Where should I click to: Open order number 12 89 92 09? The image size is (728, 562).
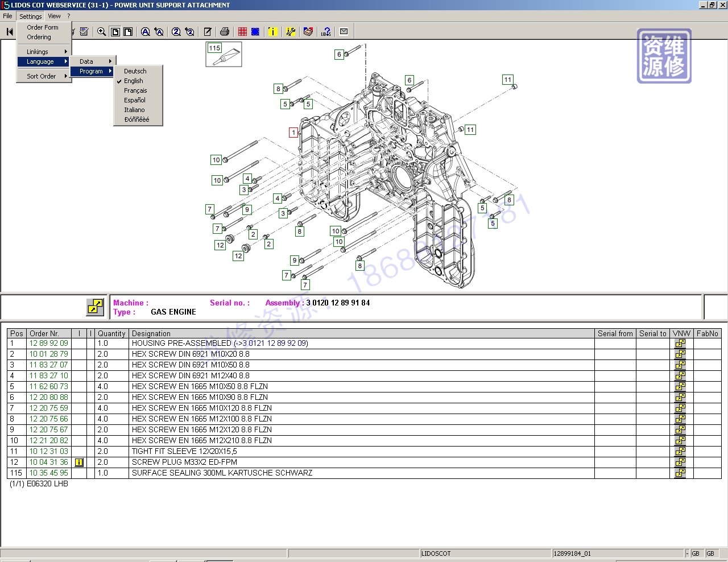point(48,343)
